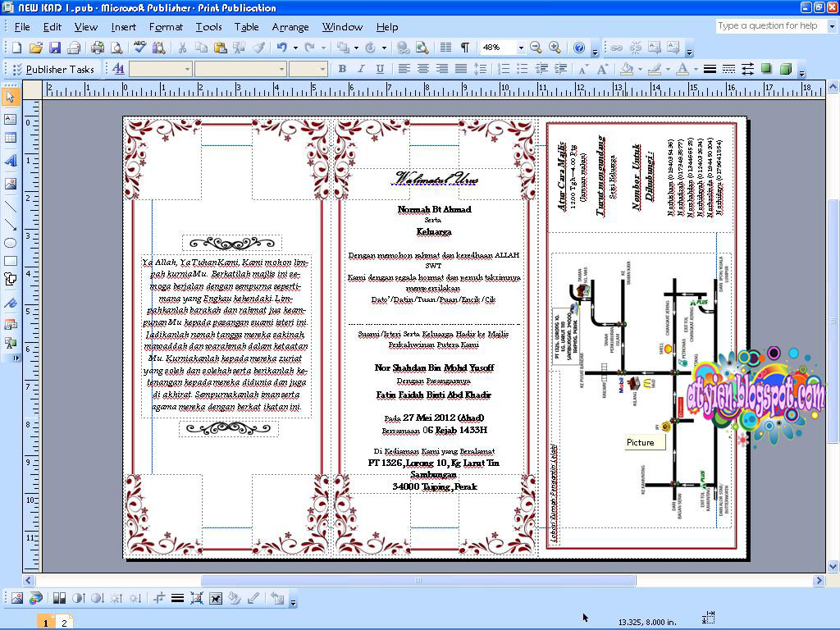840x630 pixels.
Task: Select the Oval shape tool
Action: 10,243
